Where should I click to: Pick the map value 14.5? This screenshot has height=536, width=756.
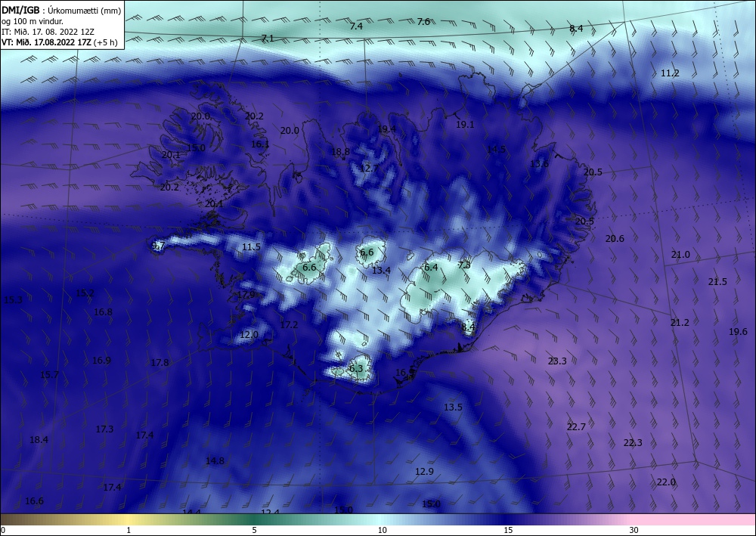pos(496,150)
